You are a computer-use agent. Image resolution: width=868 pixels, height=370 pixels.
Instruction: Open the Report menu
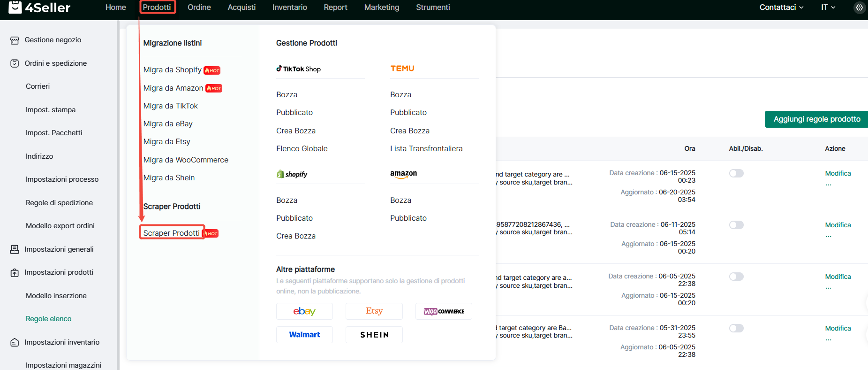(336, 8)
